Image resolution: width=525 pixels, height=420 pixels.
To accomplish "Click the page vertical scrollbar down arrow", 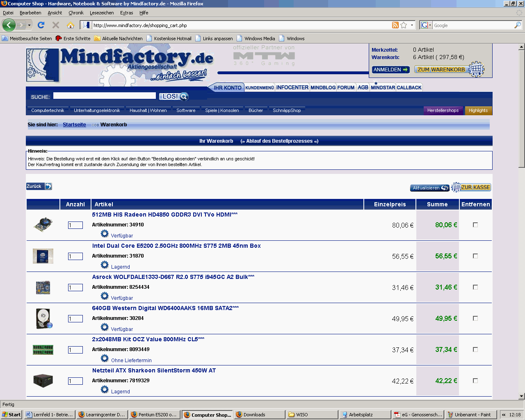I will [x=522, y=396].
